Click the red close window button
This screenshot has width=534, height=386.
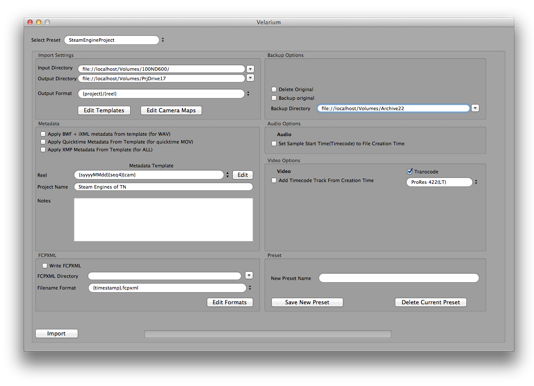(x=30, y=22)
